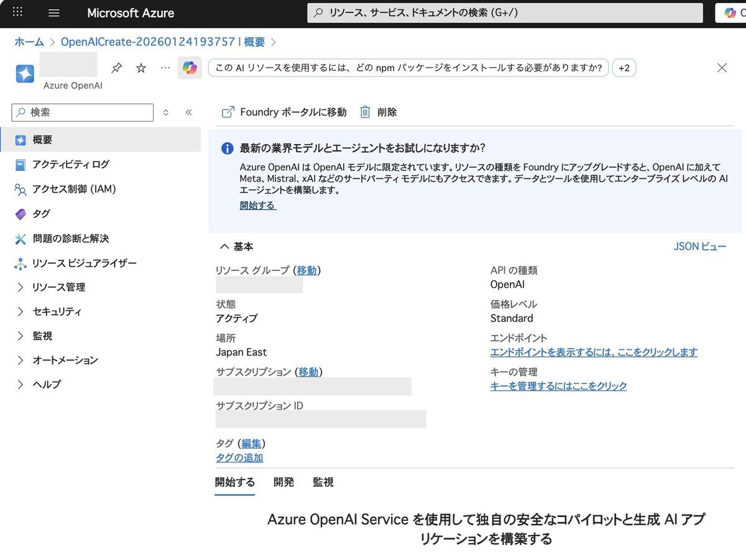Screen dimensions: 746x560
Task: Close the resource pane with X
Action: 722,68
